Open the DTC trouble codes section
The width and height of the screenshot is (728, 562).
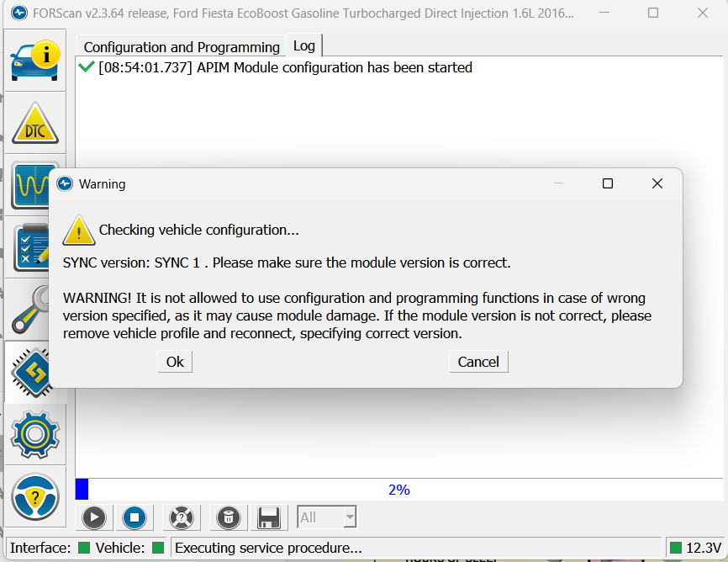tap(35, 123)
